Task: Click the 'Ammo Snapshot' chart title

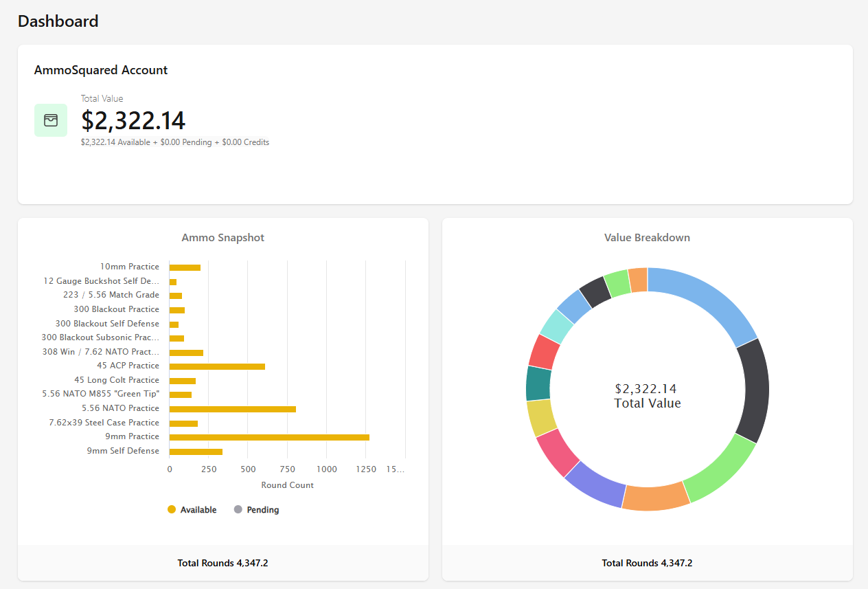Action: point(223,238)
